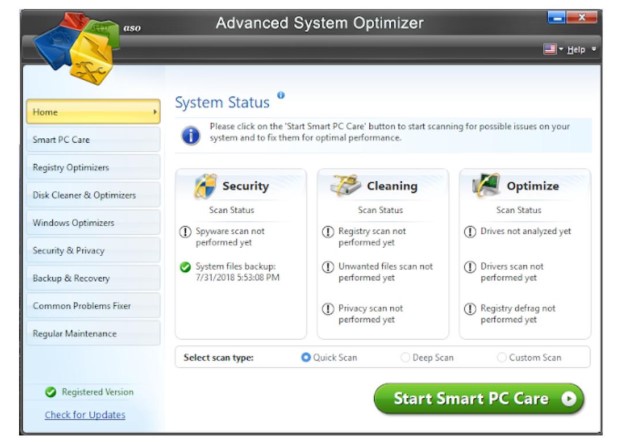Screen dimensions: 623x444
Task: Click 'Select scan type:' label
Action: tap(219, 358)
